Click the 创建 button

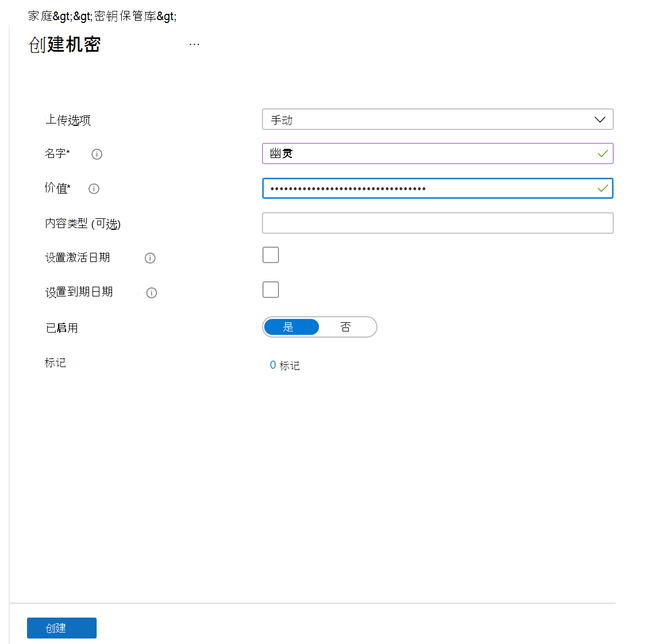[61, 628]
